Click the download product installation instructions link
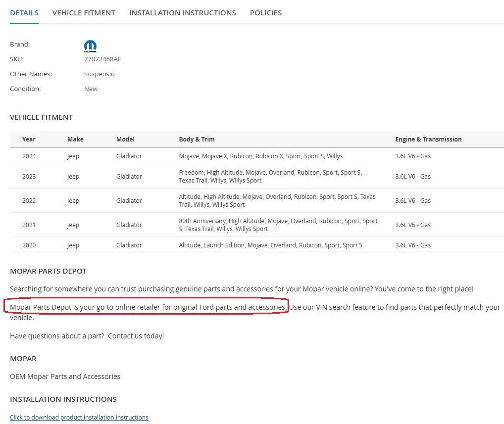The image size is (504, 424). pyautogui.click(x=79, y=417)
